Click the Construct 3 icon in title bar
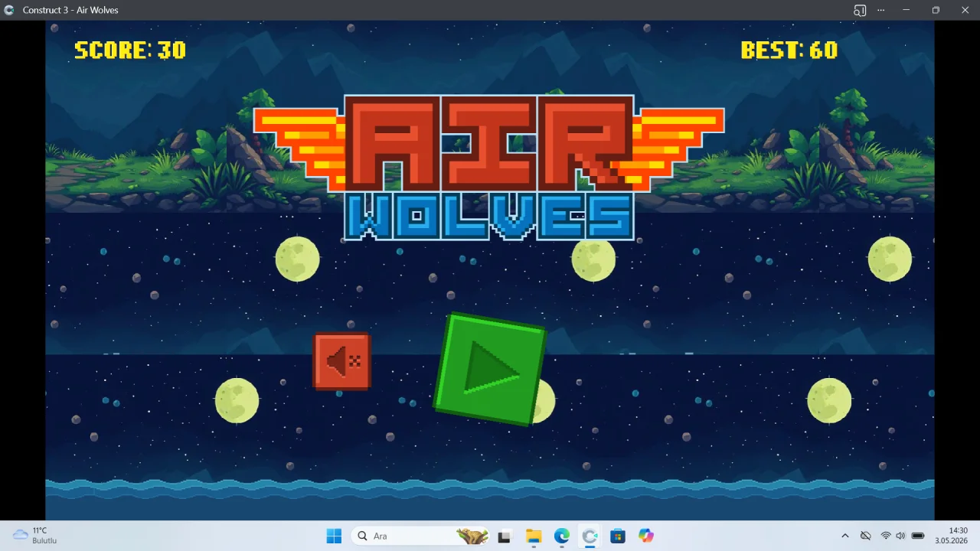 click(x=9, y=10)
